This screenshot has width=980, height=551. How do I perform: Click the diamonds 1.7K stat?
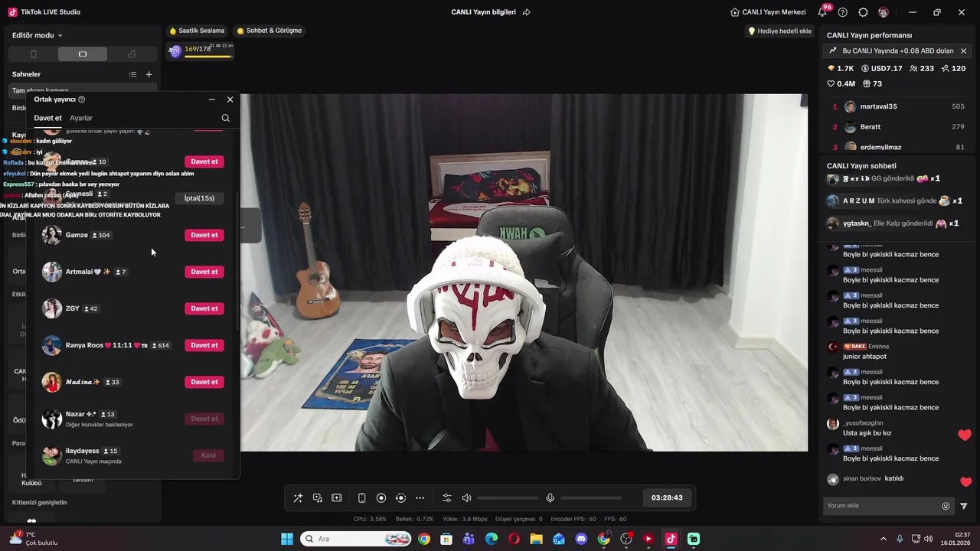840,68
